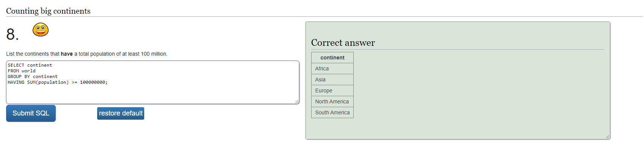Click the bold word have in question

(67, 54)
